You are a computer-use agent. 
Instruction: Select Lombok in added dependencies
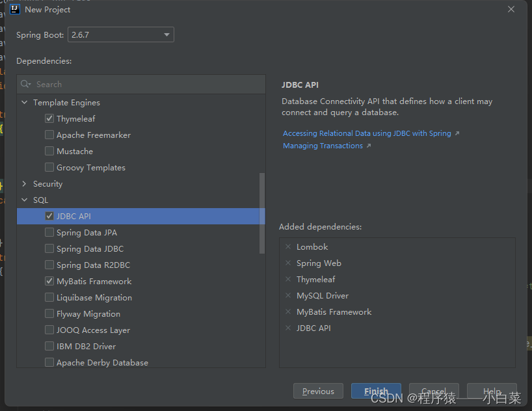click(312, 246)
